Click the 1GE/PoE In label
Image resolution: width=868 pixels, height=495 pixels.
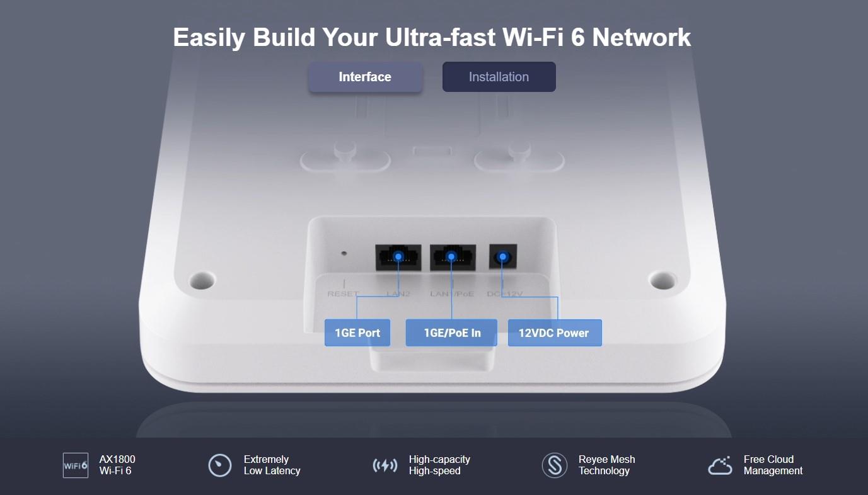(x=451, y=333)
